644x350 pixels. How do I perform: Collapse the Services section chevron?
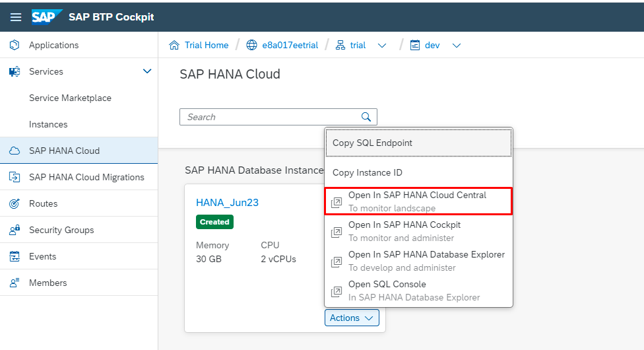point(147,71)
